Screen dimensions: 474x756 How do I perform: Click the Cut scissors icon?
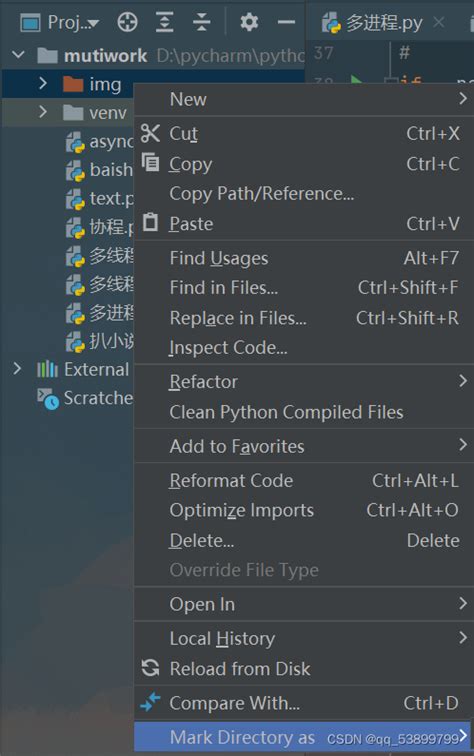point(150,134)
